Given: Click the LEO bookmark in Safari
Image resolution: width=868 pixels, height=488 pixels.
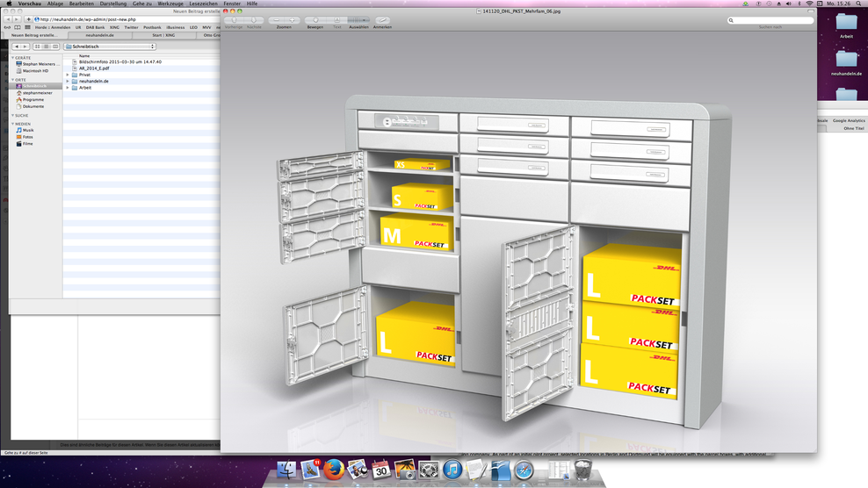Looking at the screenshot, I should click(193, 27).
